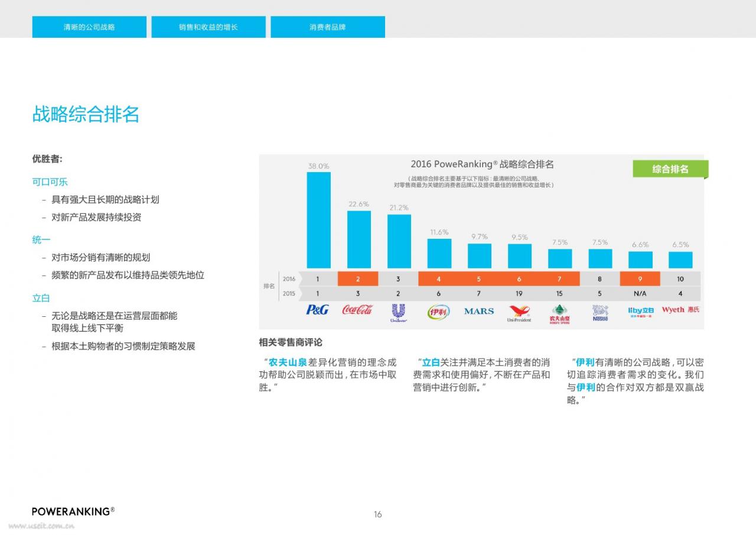Select the 22.6% Coca-Cola bar
The image size is (756, 535).
(x=359, y=239)
